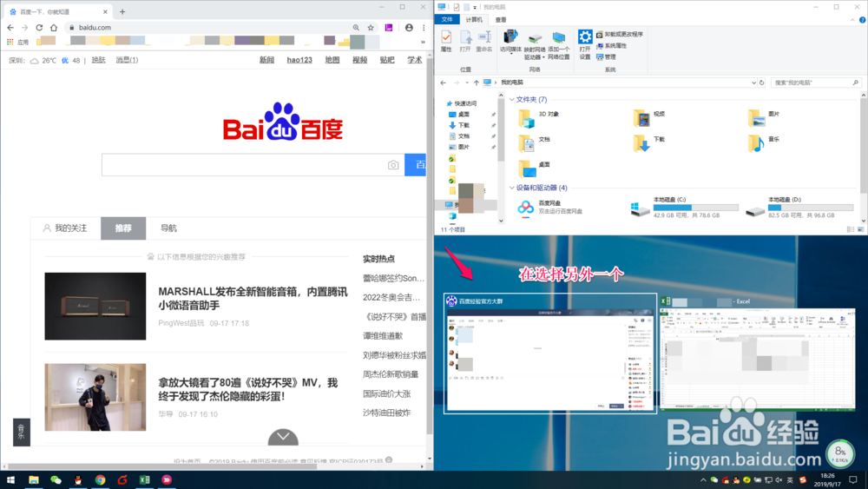Click 下载 in Explorer navigation pane
Screen dimensions: 868x489
[x=459, y=125]
